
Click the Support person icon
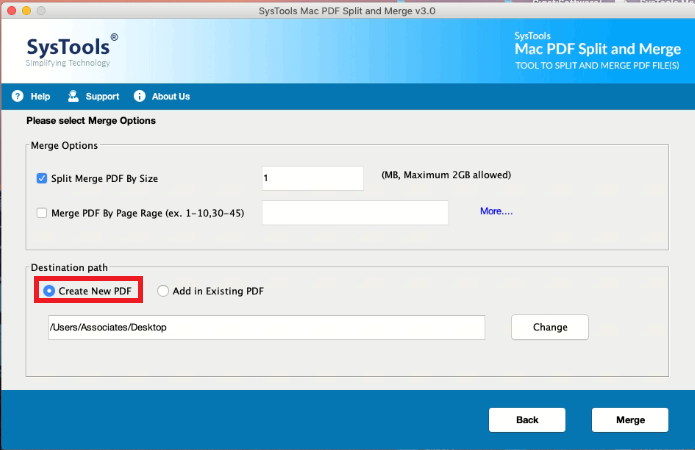73,96
